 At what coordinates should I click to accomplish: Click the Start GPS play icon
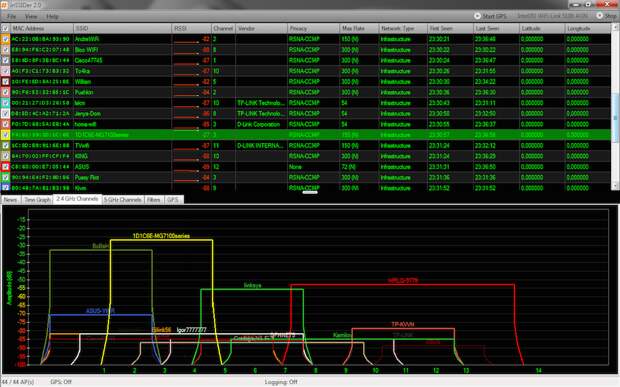click(477, 16)
